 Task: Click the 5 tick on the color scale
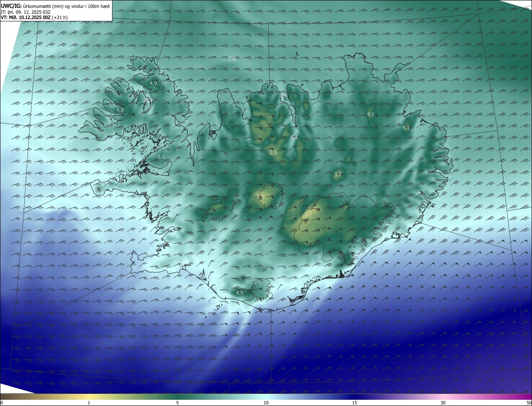click(x=177, y=403)
